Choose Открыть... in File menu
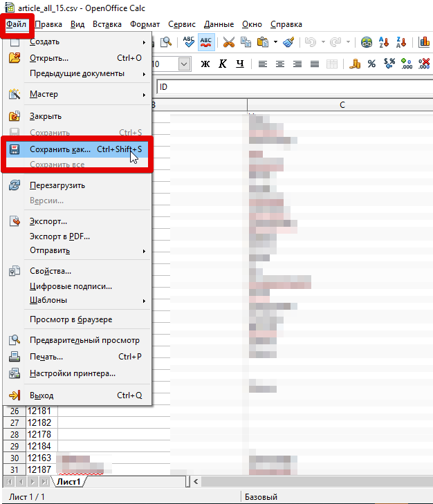433x504 pixels. point(77,58)
